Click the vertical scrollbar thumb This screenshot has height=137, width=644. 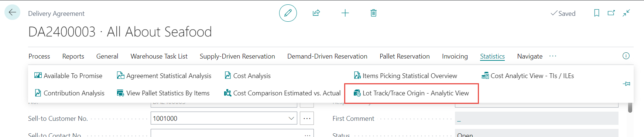click(630, 108)
